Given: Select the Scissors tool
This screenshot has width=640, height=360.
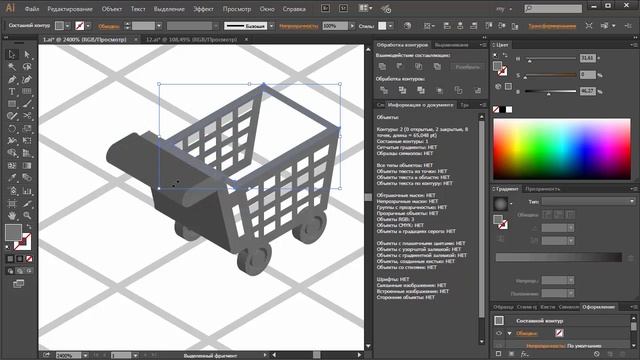Looking at the screenshot, I should tap(27, 116).
